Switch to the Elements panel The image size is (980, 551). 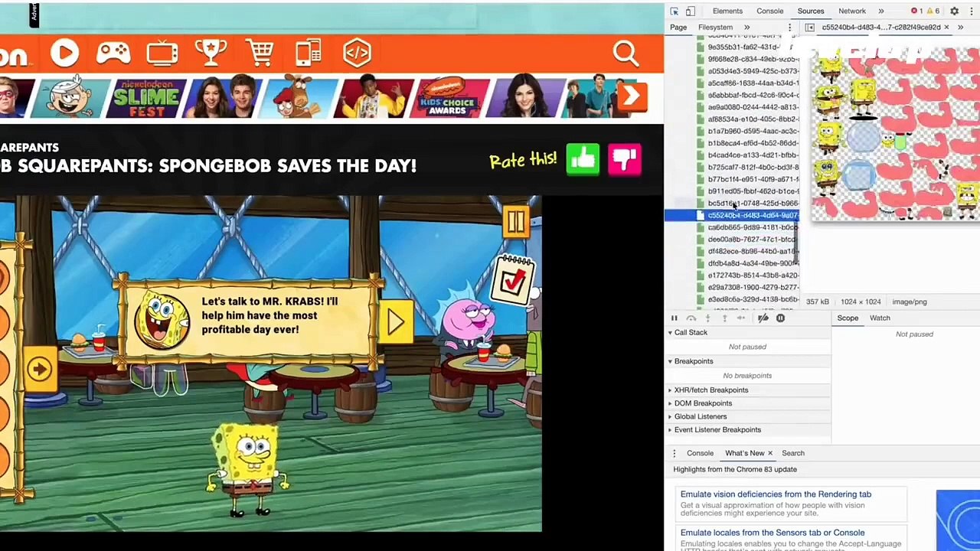click(x=727, y=11)
